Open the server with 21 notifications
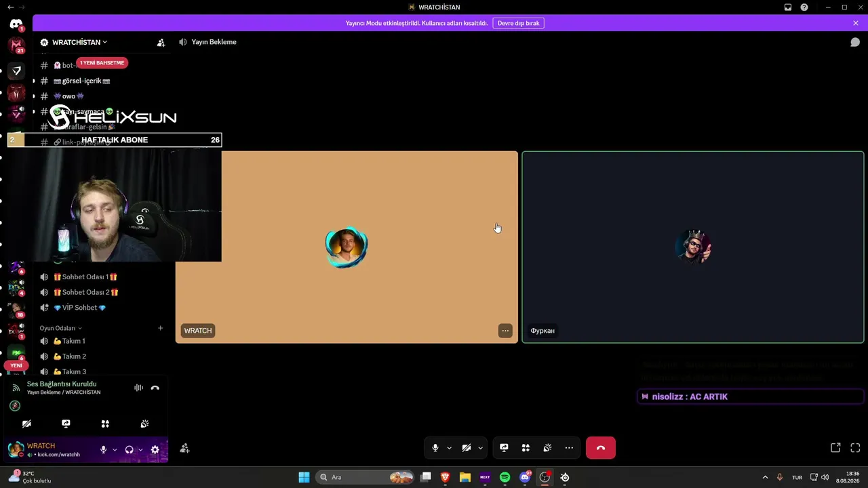The image size is (868, 488). pyautogui.click(x=16, y=46)
